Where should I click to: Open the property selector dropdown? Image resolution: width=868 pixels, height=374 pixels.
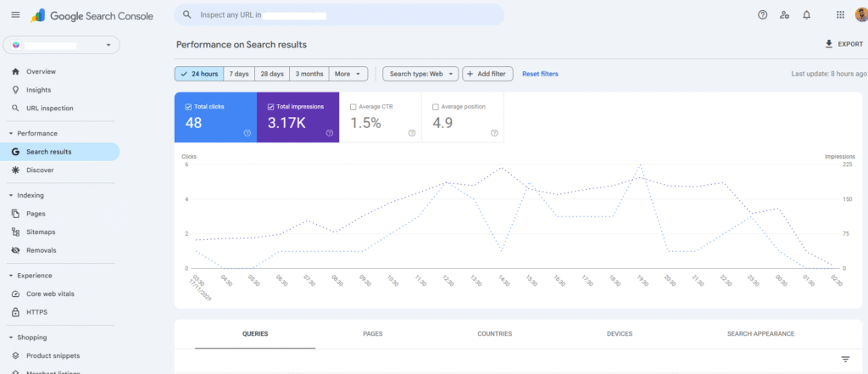[61, 45]
